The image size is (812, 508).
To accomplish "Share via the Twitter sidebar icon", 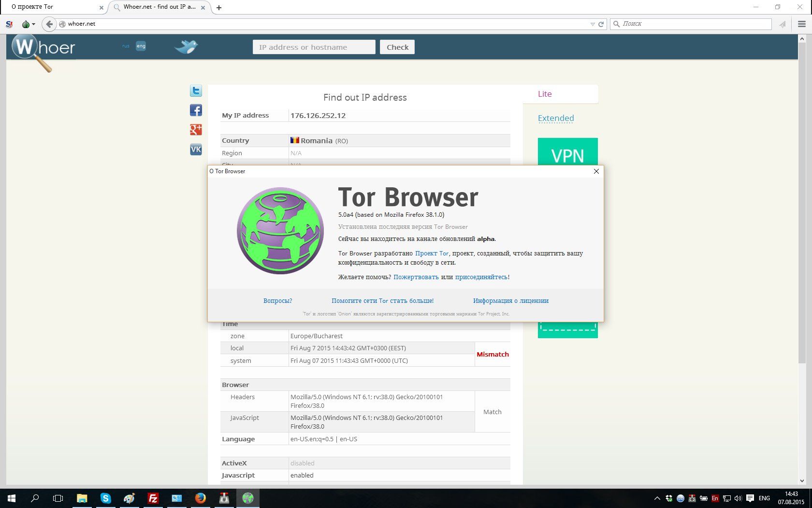I will (x=196, y=90).
